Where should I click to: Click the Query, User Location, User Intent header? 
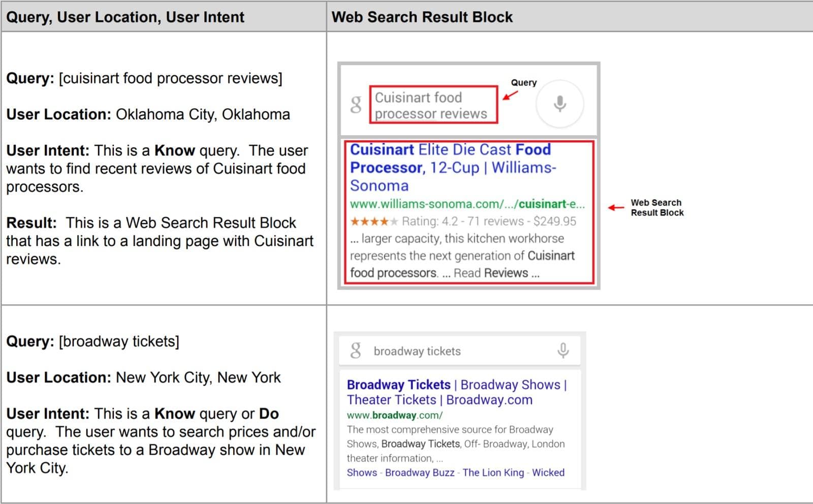(125, 17)
